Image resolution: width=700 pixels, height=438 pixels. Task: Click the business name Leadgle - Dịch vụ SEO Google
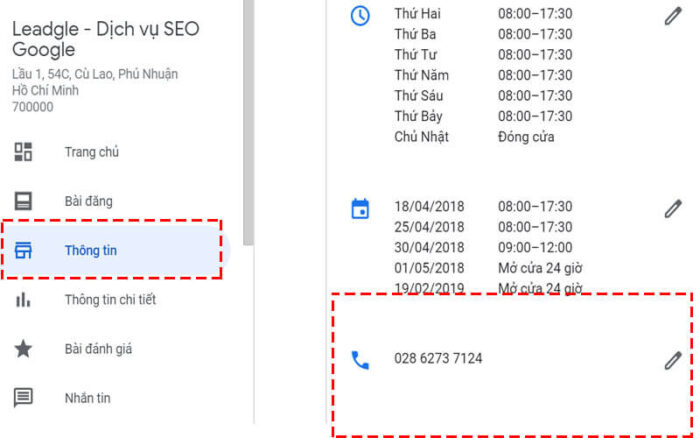tap(105, 39)
